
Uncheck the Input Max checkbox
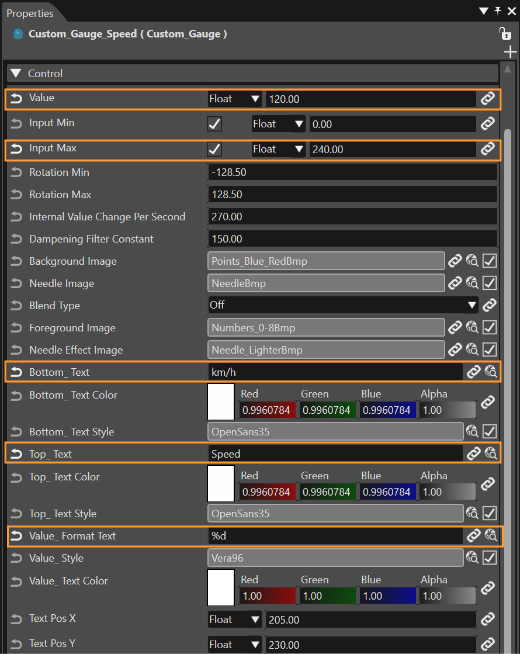[x=214, y=149]
